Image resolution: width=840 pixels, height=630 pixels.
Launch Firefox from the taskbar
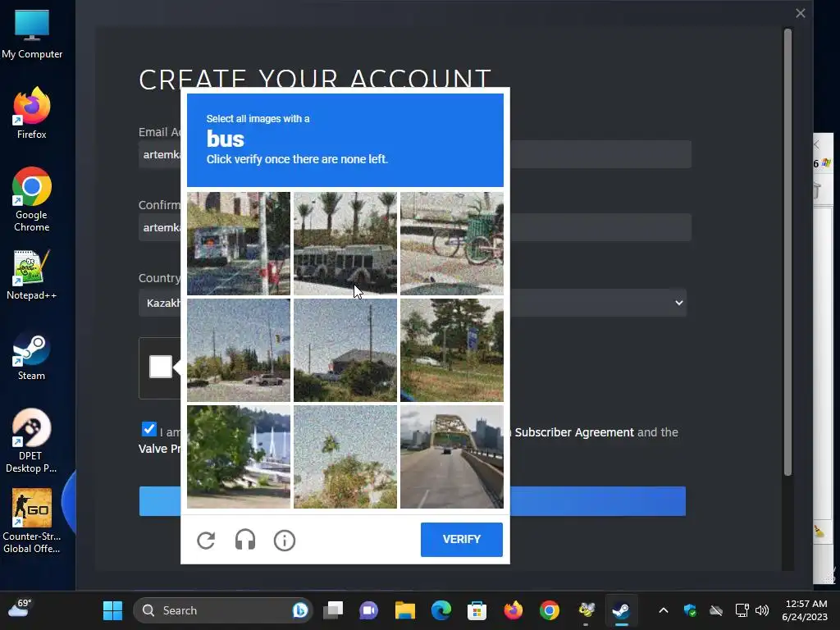pyautogui.click(x=514, y=610)
